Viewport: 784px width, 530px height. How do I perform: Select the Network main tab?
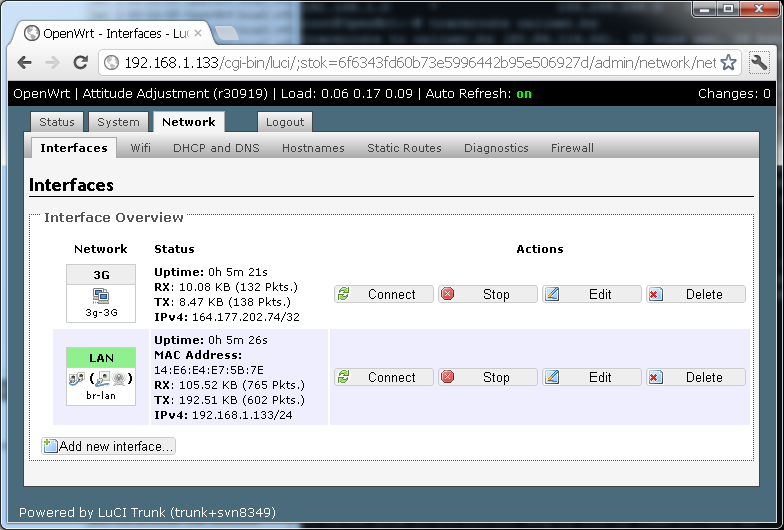[188, 122]
